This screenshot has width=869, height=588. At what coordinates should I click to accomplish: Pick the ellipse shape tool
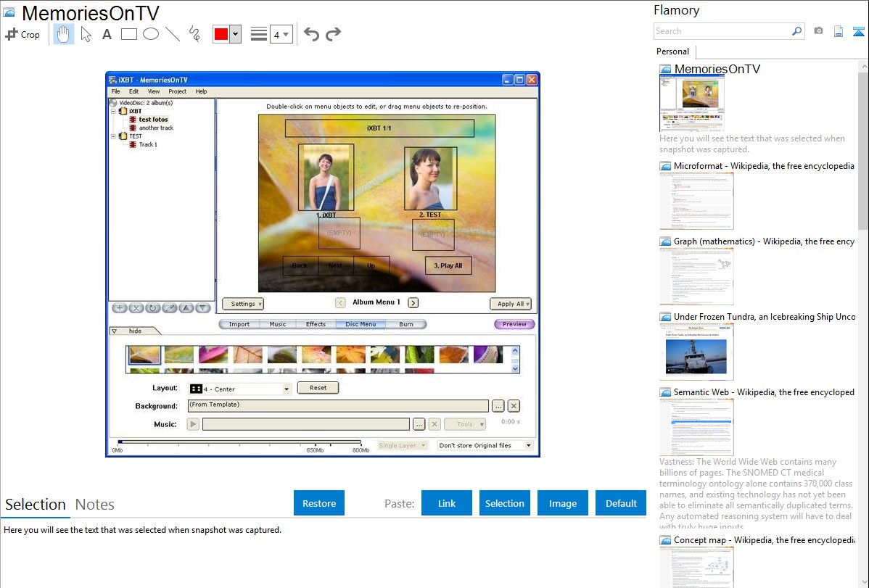pos(151,34)
